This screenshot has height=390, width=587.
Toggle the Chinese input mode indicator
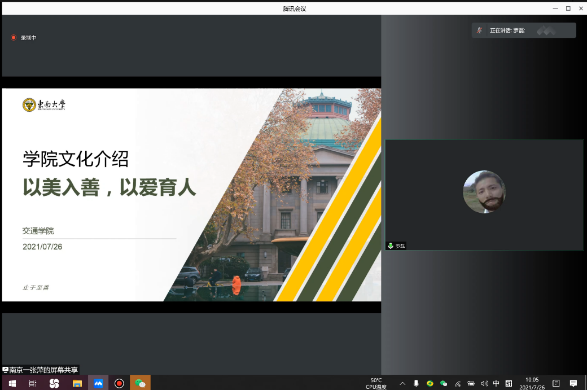pyautogui.click(x=496, y=383)
